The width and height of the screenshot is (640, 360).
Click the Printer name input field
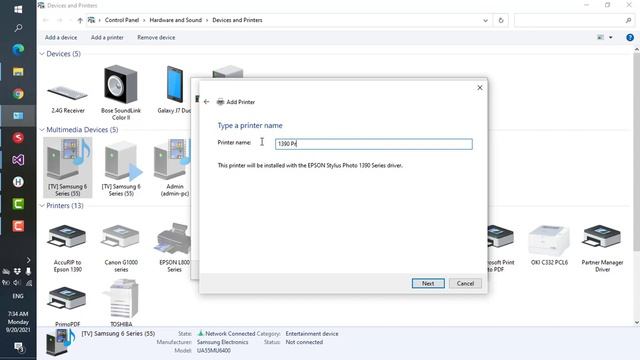pyautogui.click(x=373, y=144)
